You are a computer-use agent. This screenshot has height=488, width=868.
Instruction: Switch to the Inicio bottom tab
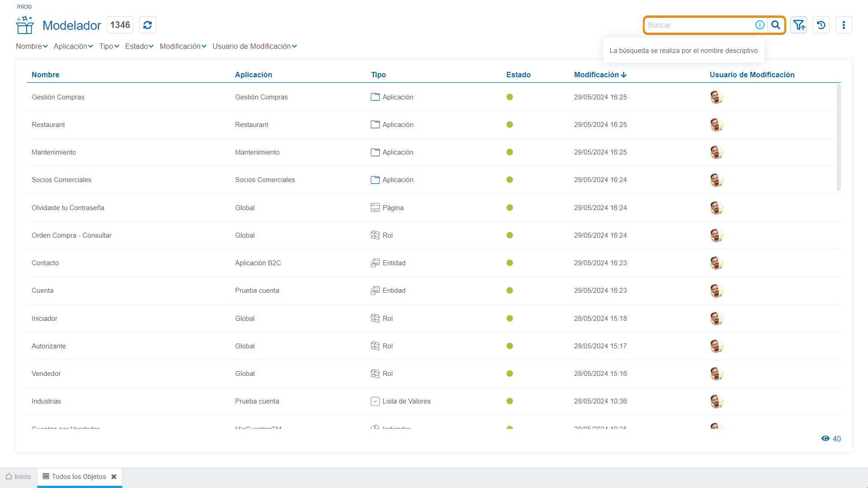[19, 477]
